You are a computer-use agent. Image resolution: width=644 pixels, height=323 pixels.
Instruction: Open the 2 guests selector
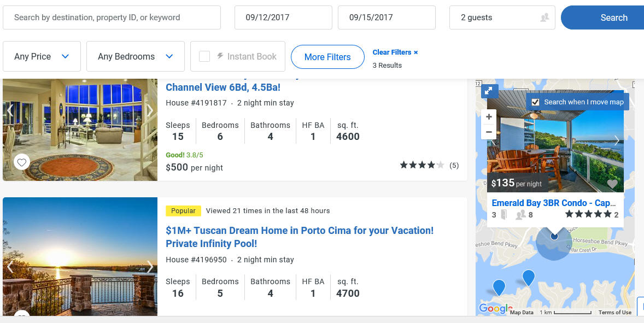click(x=502, y=17)
